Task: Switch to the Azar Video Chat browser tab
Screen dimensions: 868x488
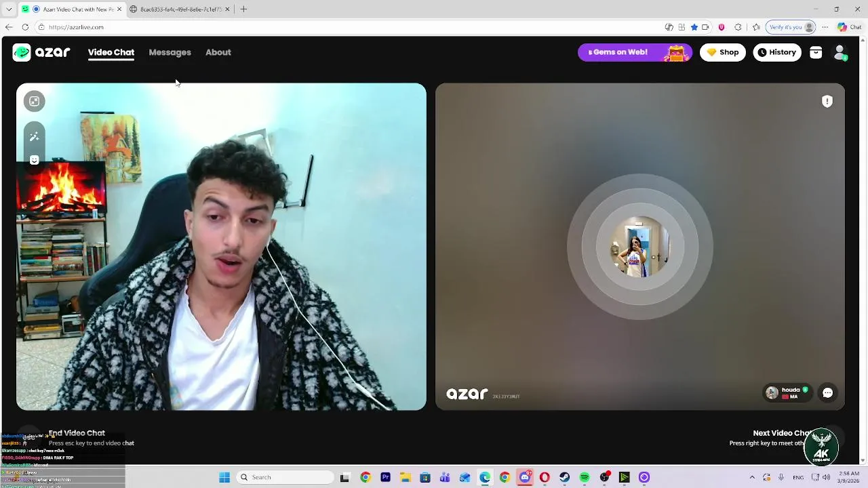Action: 71,9
